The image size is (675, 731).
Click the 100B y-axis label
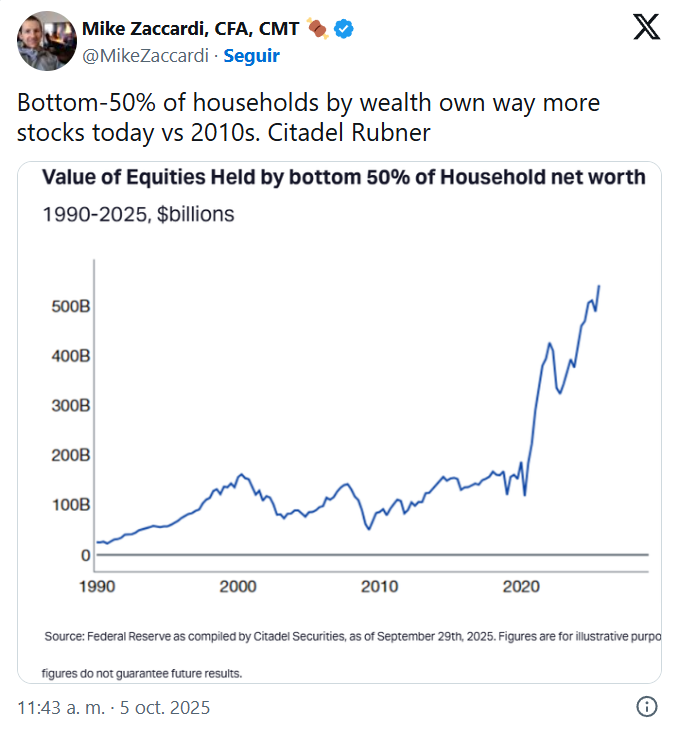[x=71, y=505]
